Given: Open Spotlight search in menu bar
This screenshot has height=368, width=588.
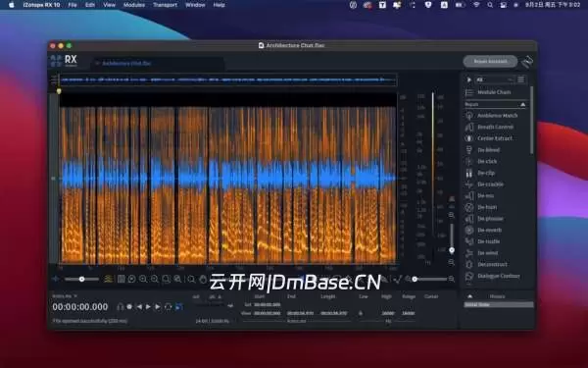Looking at the screenshot, I should 490,5.
